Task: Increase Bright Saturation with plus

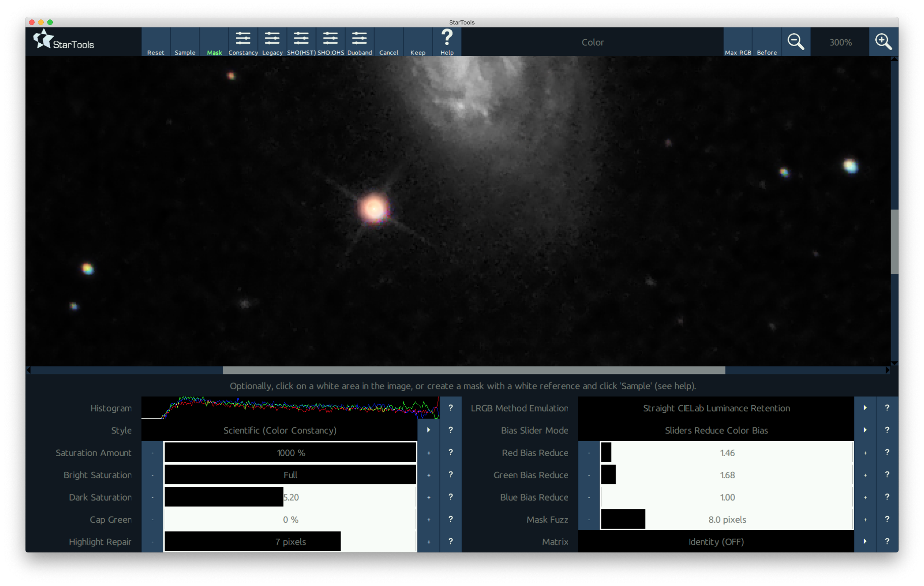Action: click(429, 475)
